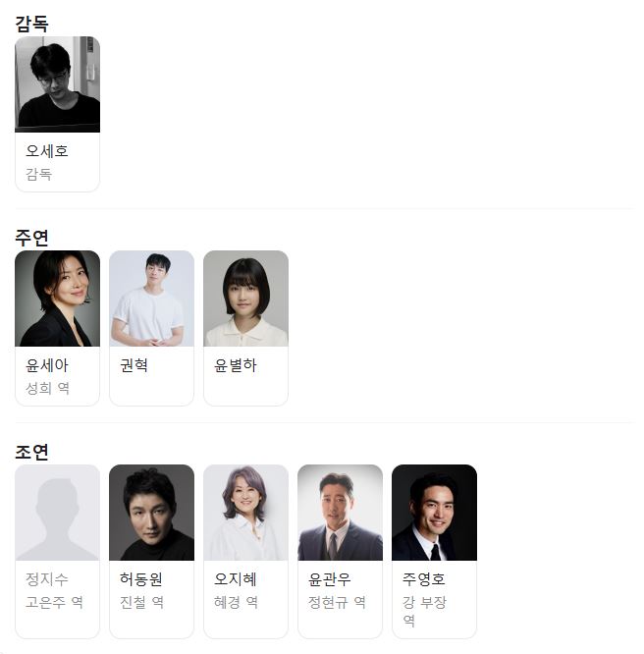Click the 권혁 name text
This screenshot has height=654, width=644.
pyautogui.click(x=134, y=365)
